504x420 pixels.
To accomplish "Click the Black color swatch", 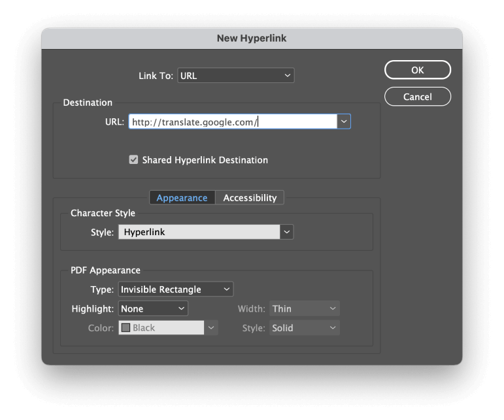I will click(x=126, y=327).
